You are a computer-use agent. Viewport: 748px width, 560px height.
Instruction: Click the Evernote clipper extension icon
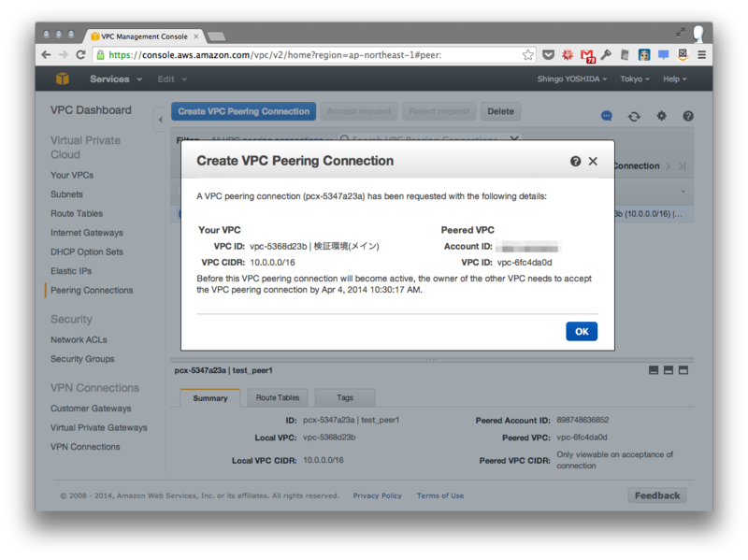(x=625, y=55)
